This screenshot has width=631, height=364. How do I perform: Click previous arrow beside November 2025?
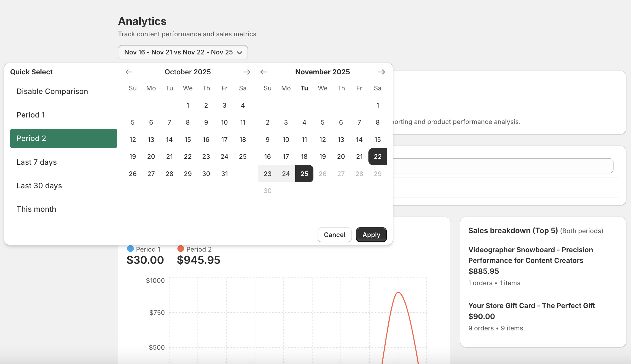click(x=264, y=72)
